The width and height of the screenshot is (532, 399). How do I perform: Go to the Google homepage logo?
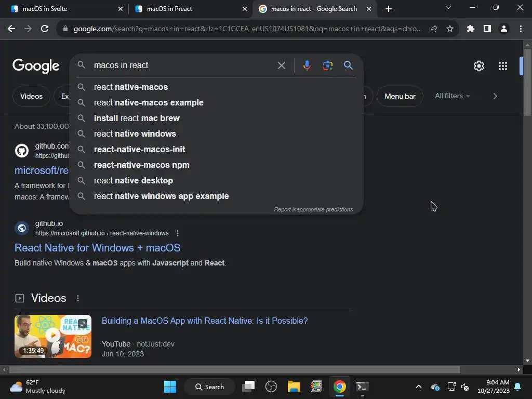point(36,66)
